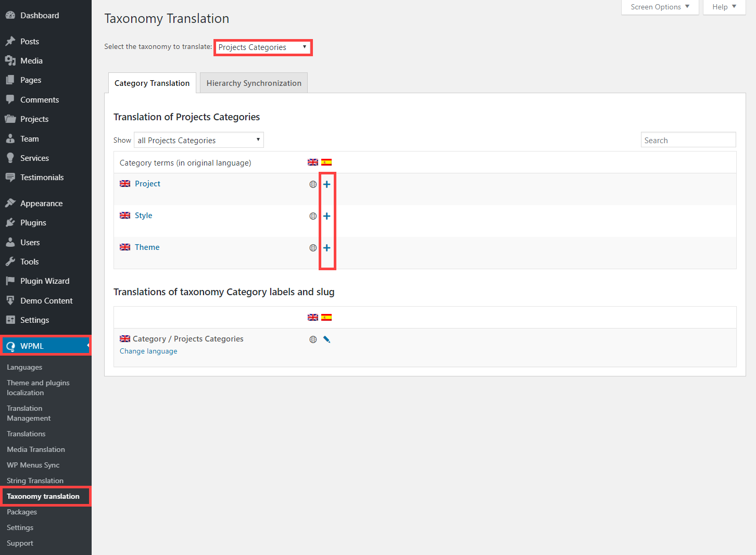
Task: Click the Plugin Wizard flag icon
Action: coord(10,281)
